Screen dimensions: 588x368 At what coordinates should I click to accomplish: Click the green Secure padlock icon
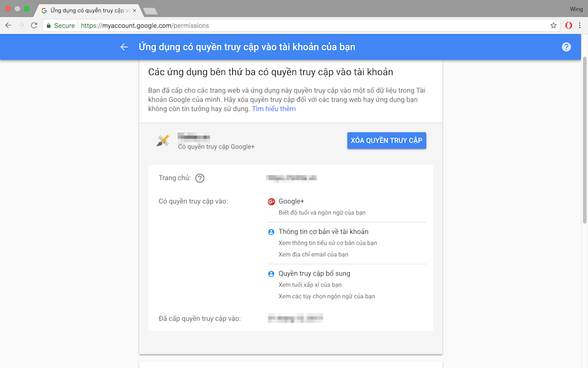48,26
